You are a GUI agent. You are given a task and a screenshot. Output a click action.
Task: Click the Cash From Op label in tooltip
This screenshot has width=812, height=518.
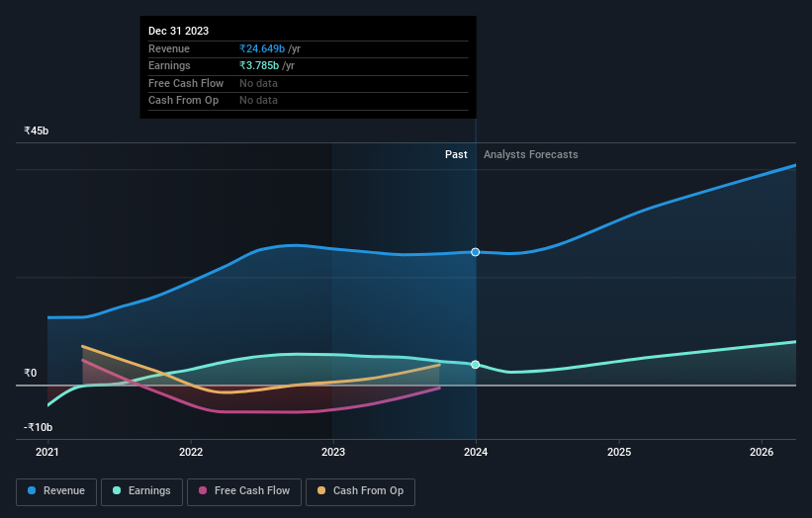point(183,101)
